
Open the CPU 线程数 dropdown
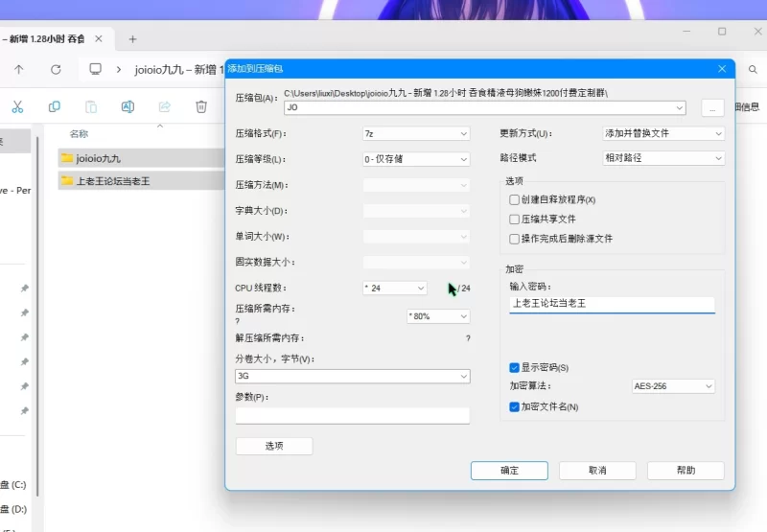[x=395, y=288]
